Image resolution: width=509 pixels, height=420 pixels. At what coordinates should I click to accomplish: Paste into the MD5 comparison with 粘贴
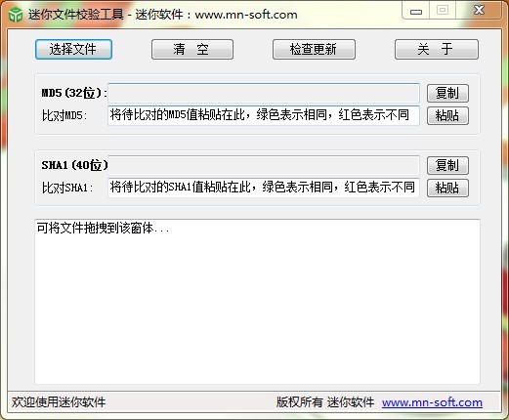(x=447, y=115)
